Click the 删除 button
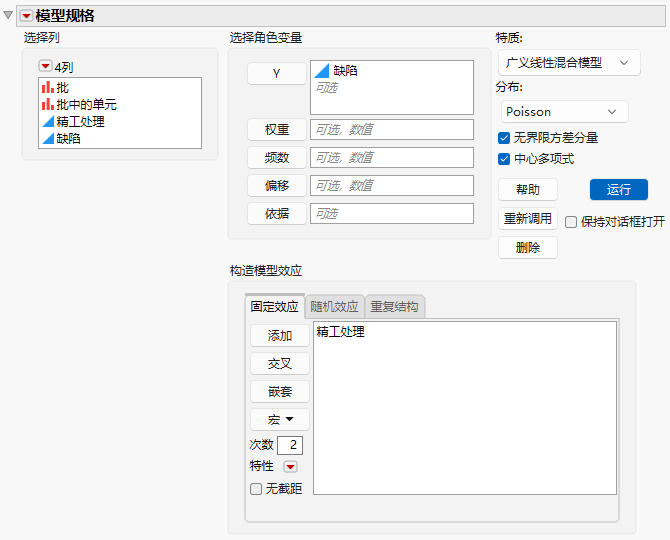The image size is (670, 540). coord(528,247)
